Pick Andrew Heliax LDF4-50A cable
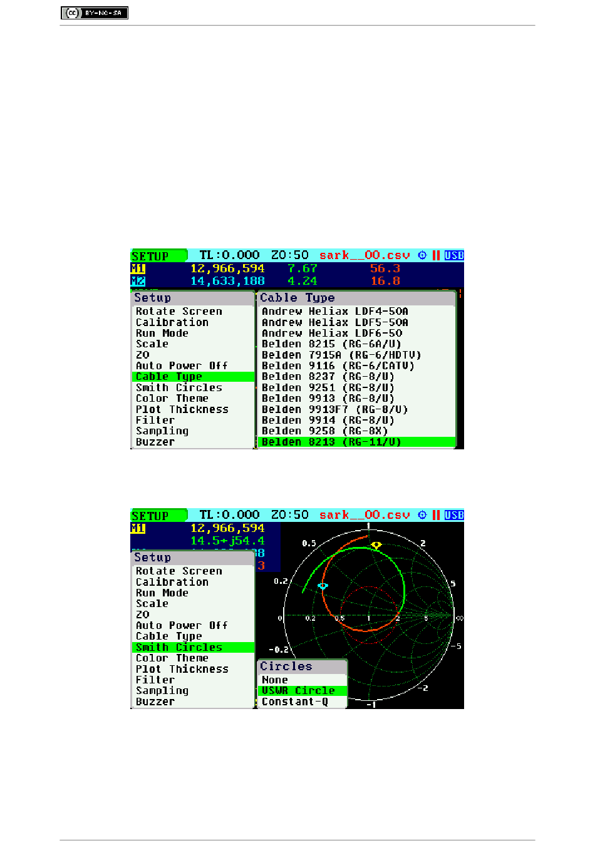This screenshot has height=868, width=595. click(356, 311)
